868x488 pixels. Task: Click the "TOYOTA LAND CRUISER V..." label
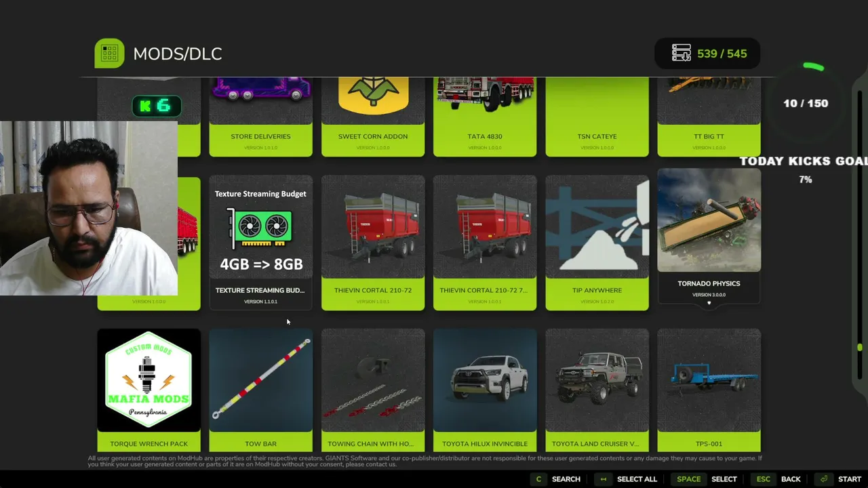coord(595,444)
